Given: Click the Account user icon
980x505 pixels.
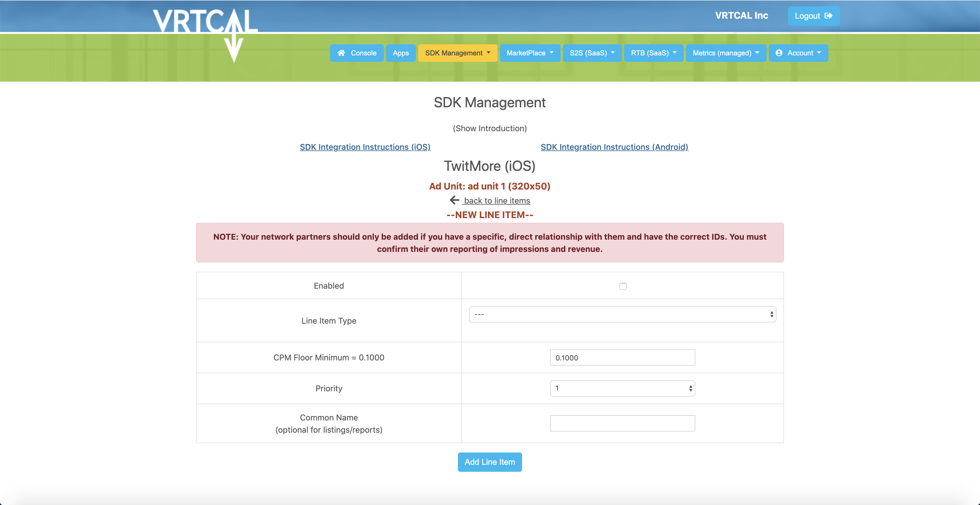Looking at the screenshot, I should 779,53.
